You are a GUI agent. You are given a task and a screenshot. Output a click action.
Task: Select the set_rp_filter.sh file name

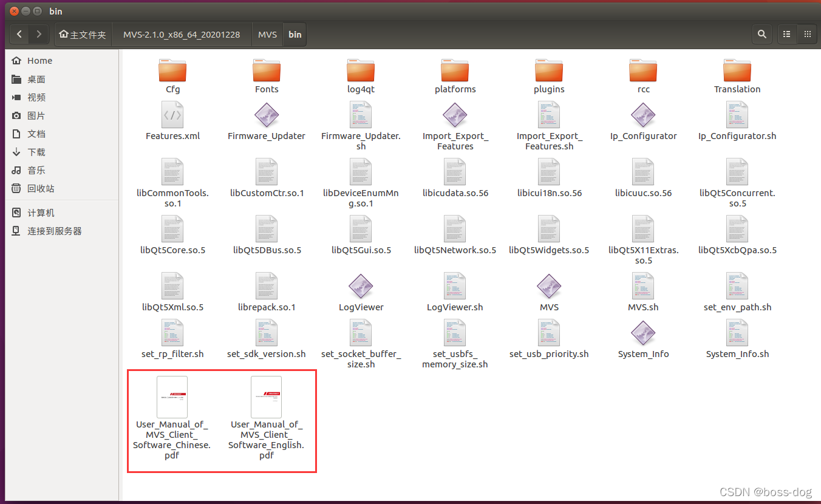coord(172,354)
